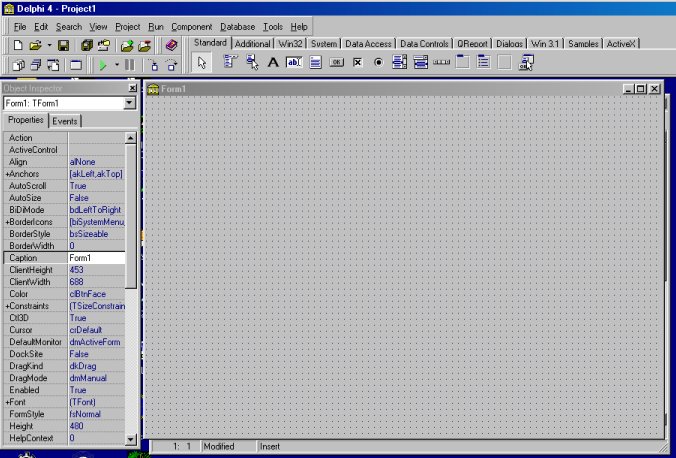Screen dimensions: 676x458
Task: Expand the BorderIcons property
Action: (x=7, y=222)
